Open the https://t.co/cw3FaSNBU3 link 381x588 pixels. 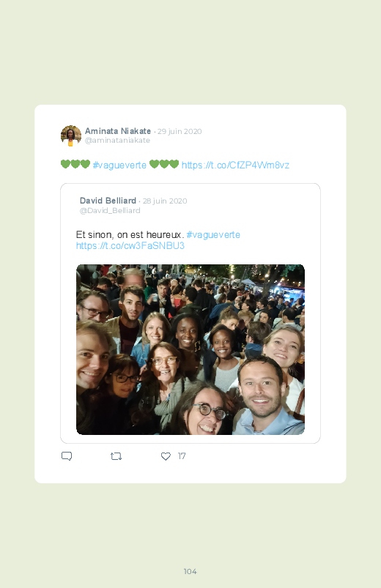130,245
